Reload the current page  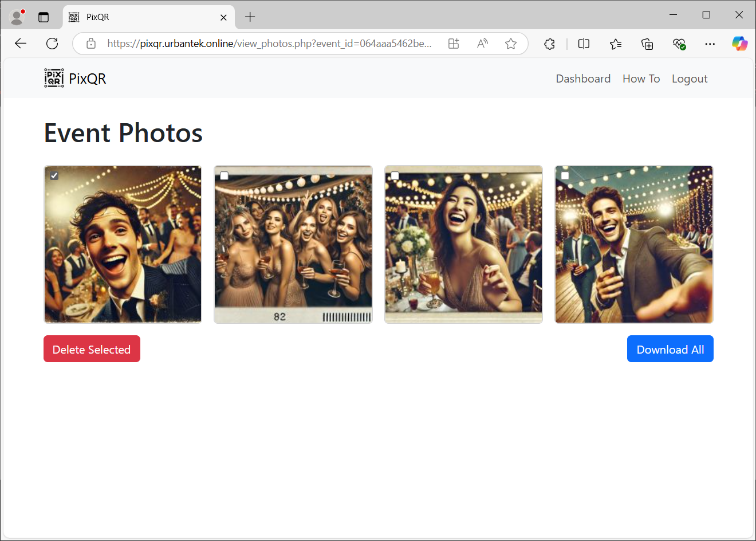(52, 44)
